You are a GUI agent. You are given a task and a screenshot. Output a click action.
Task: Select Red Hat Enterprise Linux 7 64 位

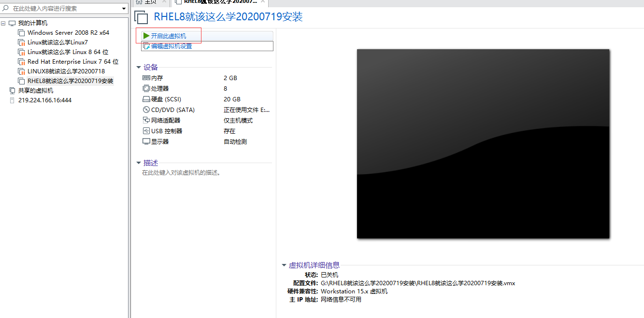tap(73, 62)
